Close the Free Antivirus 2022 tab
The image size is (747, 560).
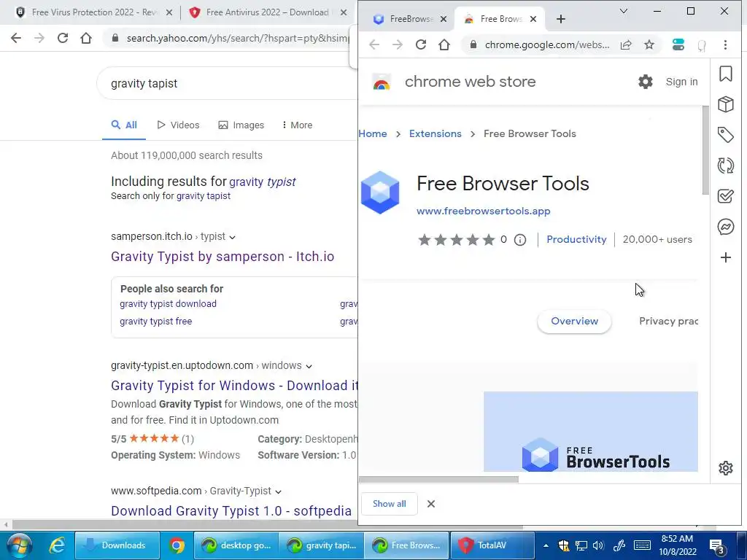[x=344, y=12]
